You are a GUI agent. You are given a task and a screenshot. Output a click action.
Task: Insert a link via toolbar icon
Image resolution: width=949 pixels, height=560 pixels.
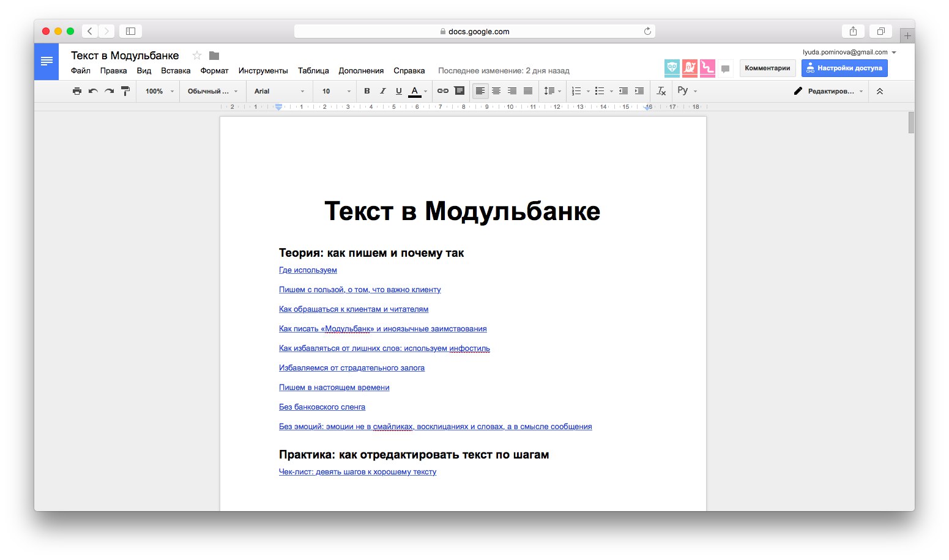pos(443,91)
